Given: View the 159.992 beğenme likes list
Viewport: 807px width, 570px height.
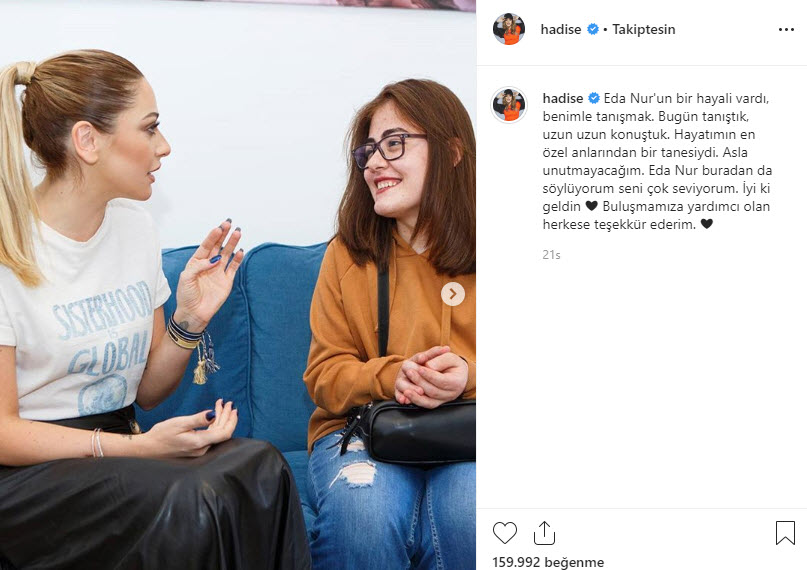Looking at the screenshot, I should [548, 562].
